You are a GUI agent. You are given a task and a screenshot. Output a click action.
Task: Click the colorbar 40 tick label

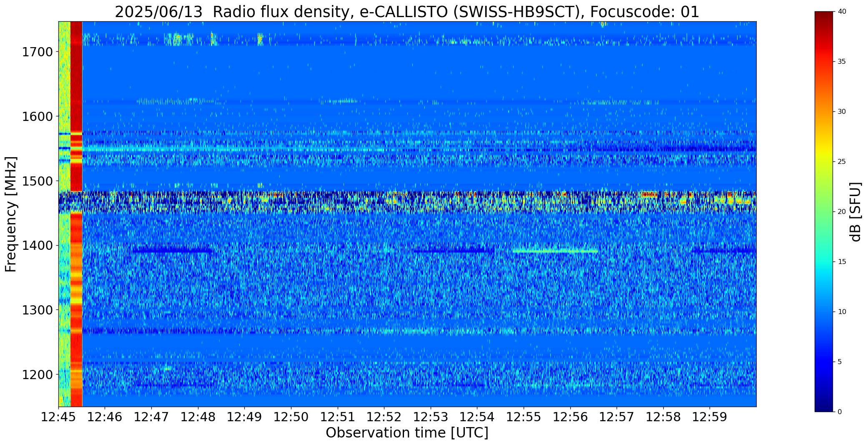click(x=842, y=12)
